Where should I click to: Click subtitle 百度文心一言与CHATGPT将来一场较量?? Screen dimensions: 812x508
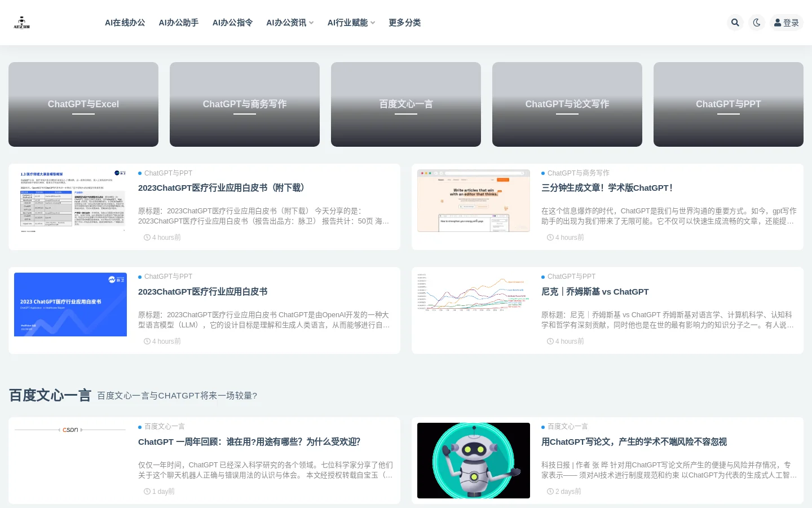[x=177, y=396]
